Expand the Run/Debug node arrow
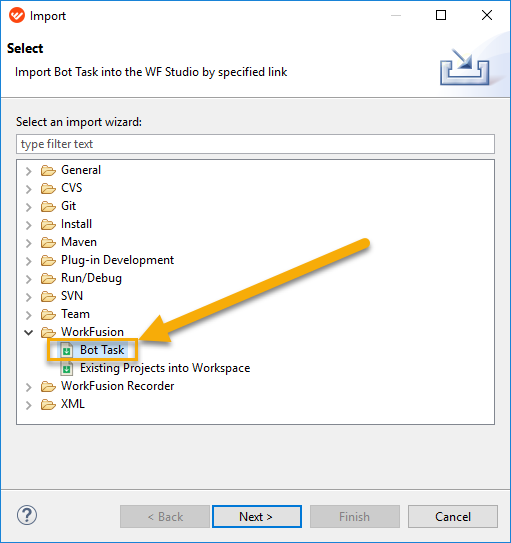The width and height of the screenshot is (511, 543). pos(29,279)
